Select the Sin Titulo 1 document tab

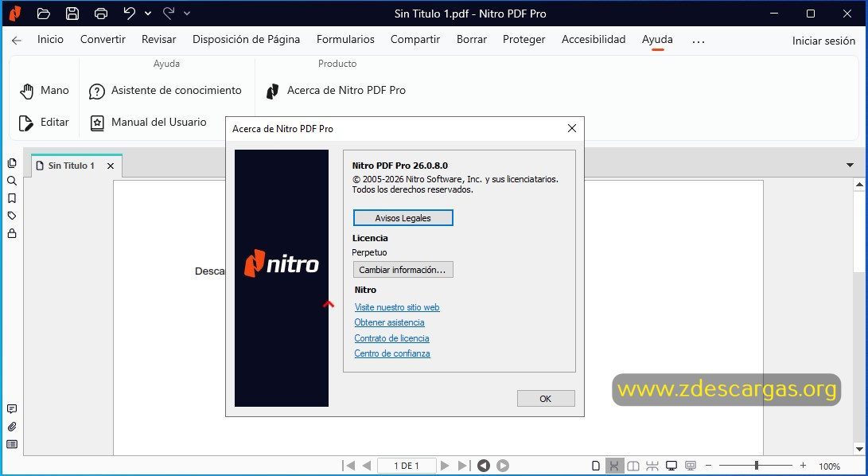(x=71, y=166)
